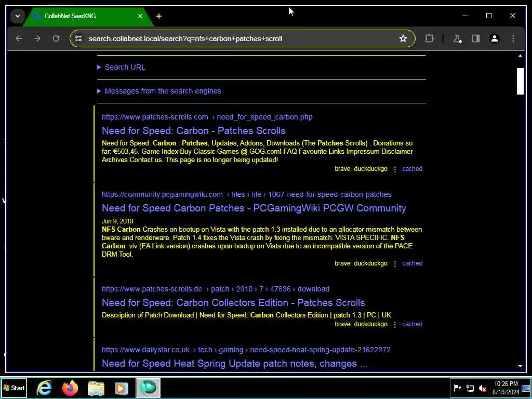Launch Internet Explorer from the taskbar

coord(45,388)
